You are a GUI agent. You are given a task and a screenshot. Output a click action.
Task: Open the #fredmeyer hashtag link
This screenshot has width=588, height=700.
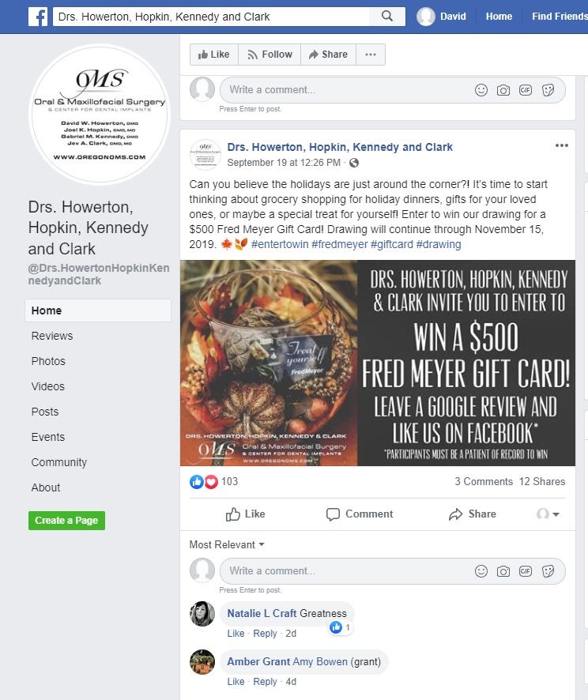(339, 244)
